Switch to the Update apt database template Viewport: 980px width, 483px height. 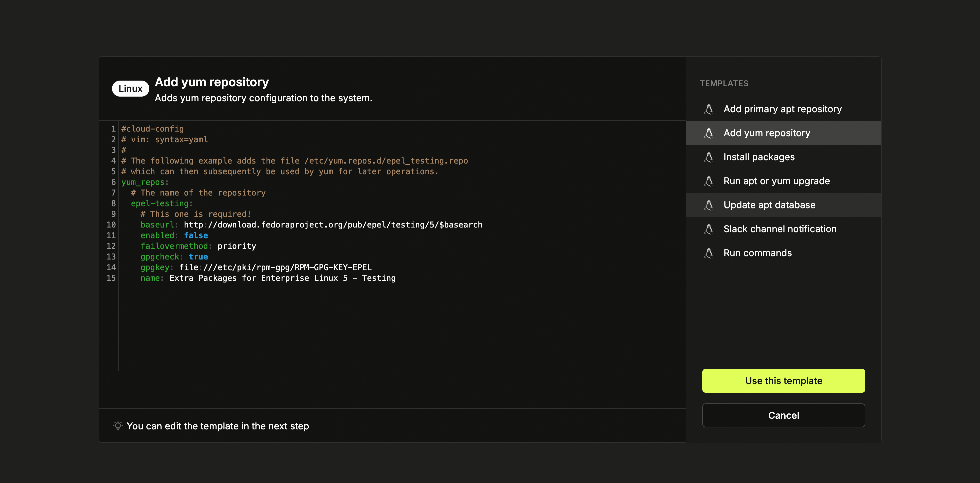click(x=769, y=205)
